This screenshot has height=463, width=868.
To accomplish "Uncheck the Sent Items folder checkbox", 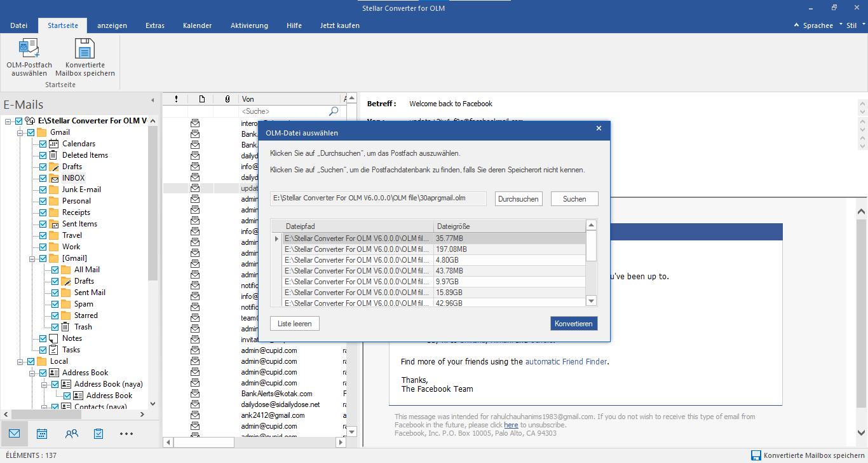I will (x=43, y=224).
